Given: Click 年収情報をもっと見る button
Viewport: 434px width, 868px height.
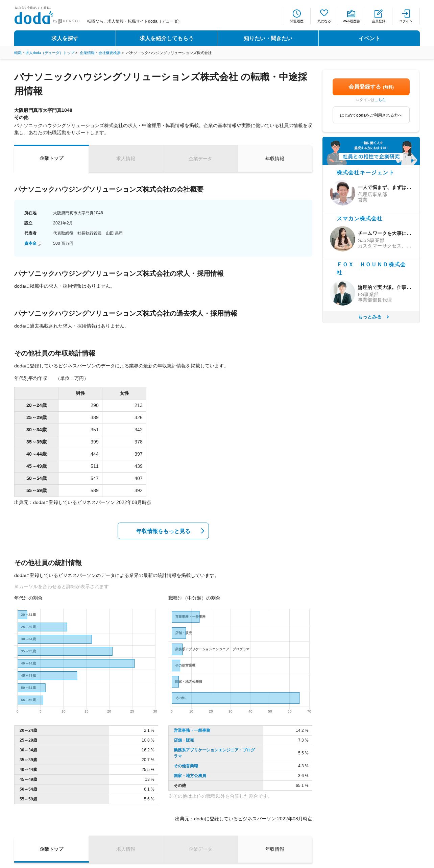Looking at the screenshot, I should coord(163,531).
